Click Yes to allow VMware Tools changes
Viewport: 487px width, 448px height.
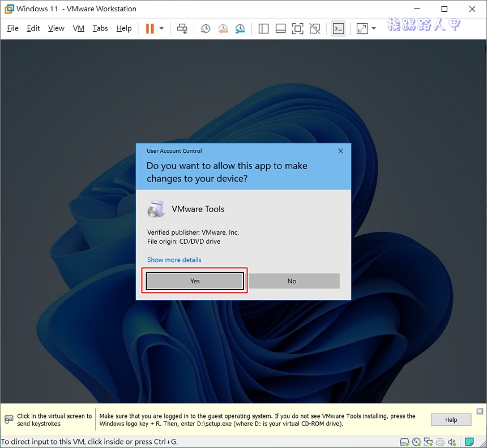194,281
